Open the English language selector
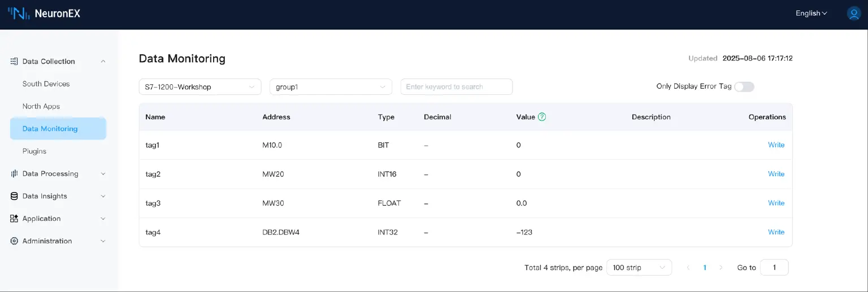Image resolution: width=868 pixels, height=292 pixels. coord(811,14)
